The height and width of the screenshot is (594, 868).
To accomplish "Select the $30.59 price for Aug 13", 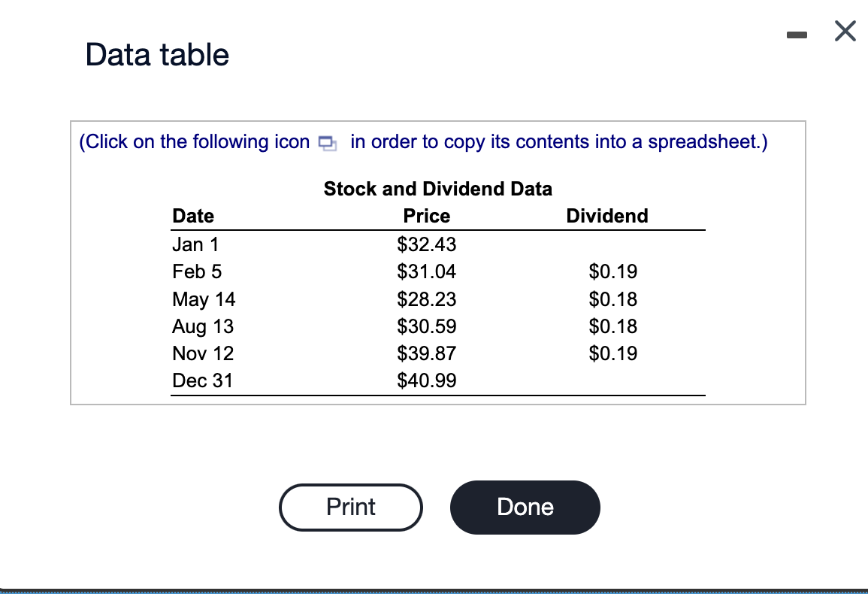I will point(426,326).
